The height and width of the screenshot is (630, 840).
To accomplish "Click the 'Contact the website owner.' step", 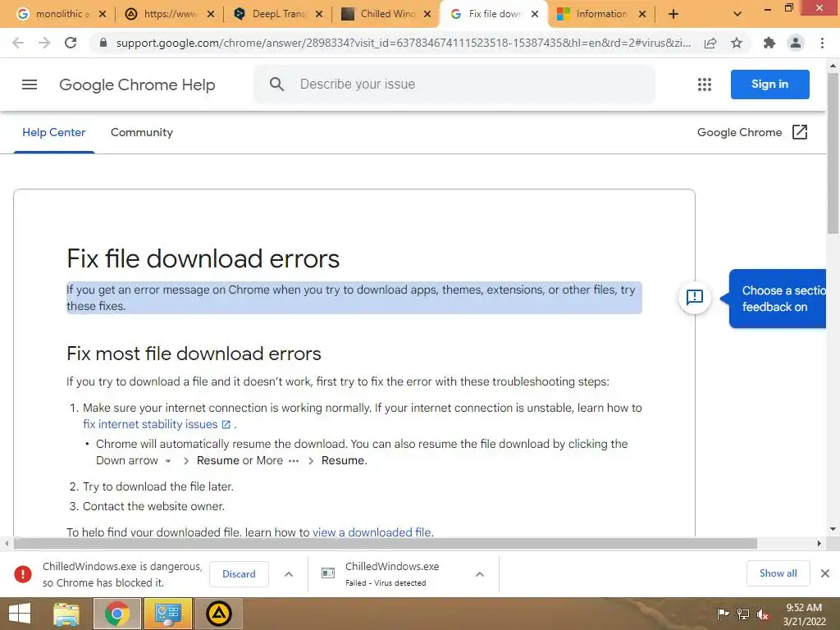I will [x=153, y=506].
